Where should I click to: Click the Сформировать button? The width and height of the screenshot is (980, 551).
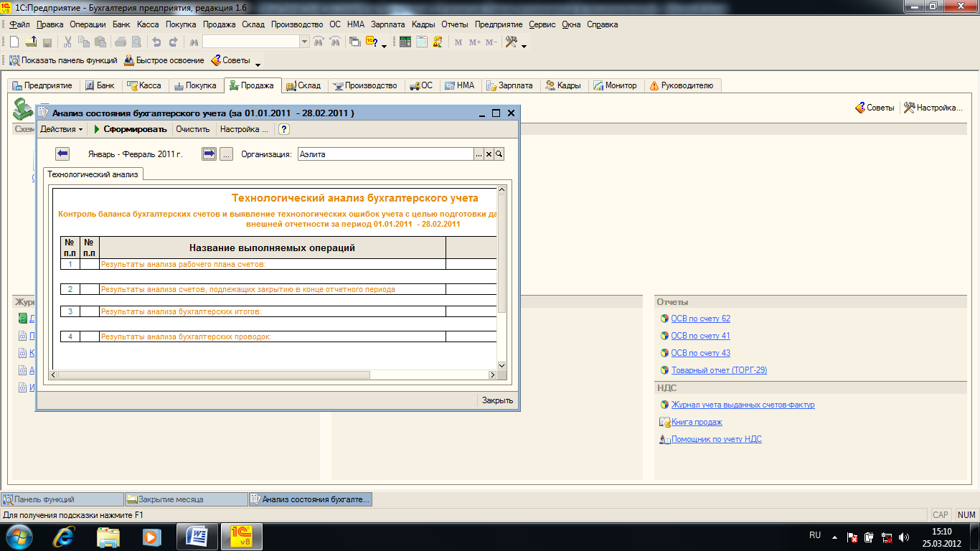coord(130,129)
